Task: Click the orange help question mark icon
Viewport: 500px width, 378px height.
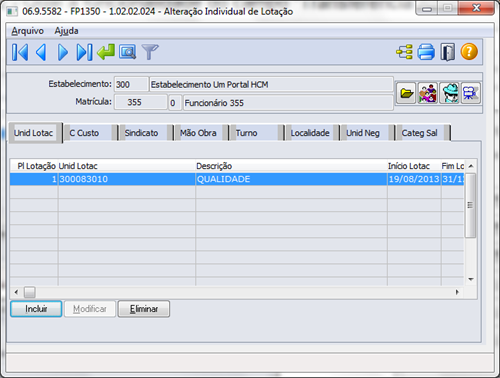Action: click(x=469, y=52)
